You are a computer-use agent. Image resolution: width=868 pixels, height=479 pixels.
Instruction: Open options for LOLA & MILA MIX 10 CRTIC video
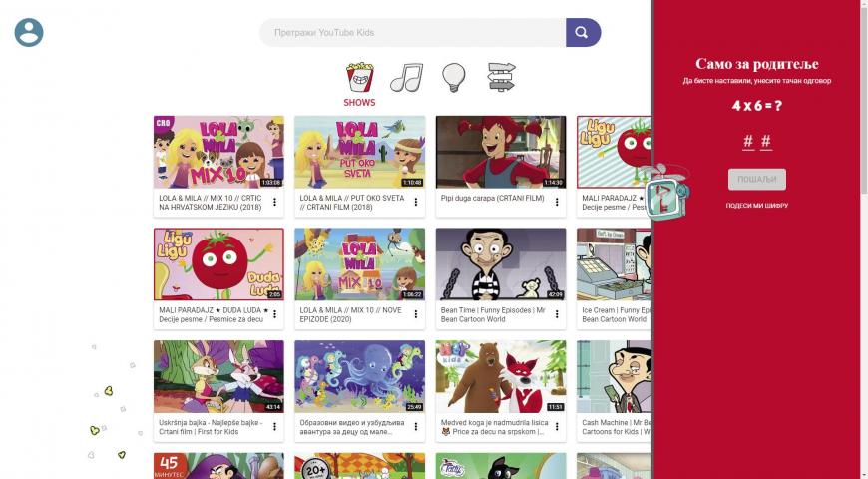(x=274, y=203)
